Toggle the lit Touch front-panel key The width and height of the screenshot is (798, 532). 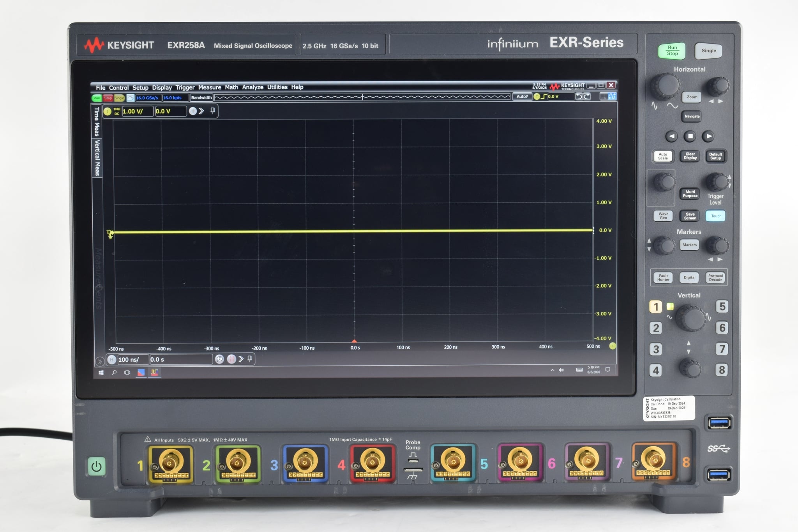point(716,216)
